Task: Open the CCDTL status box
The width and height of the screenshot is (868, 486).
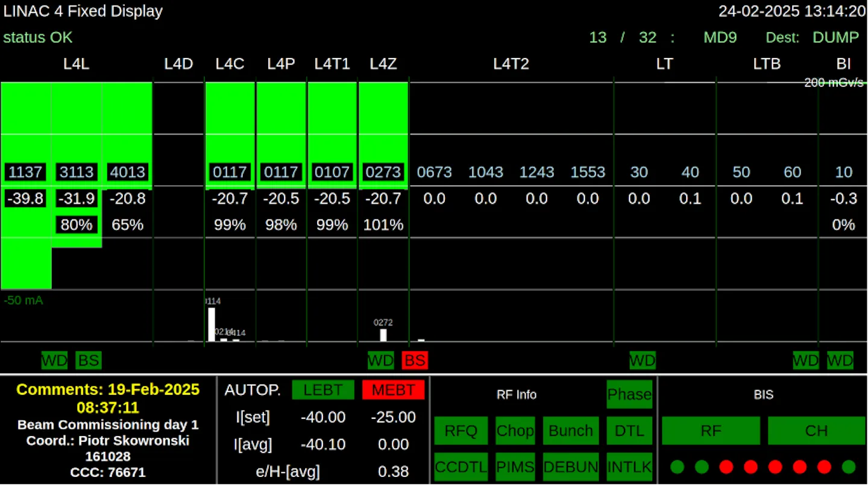Action: pyautogui.click(x=461, y=467)
